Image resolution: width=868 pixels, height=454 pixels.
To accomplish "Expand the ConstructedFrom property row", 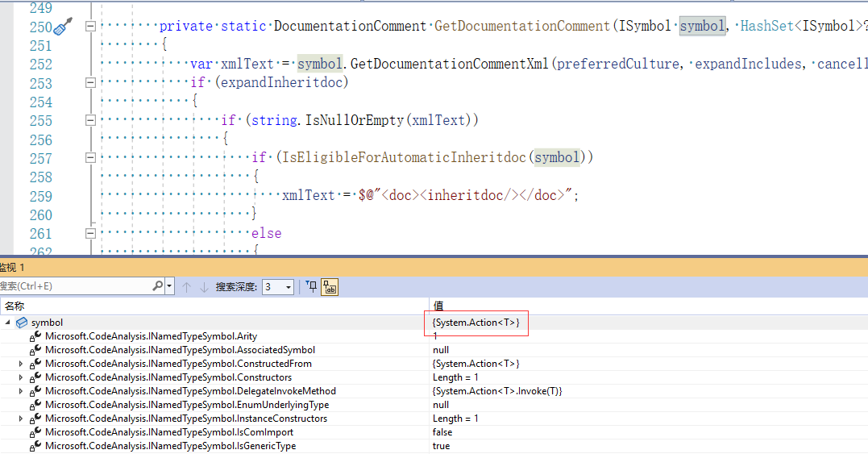I will [x=21, y=364].
